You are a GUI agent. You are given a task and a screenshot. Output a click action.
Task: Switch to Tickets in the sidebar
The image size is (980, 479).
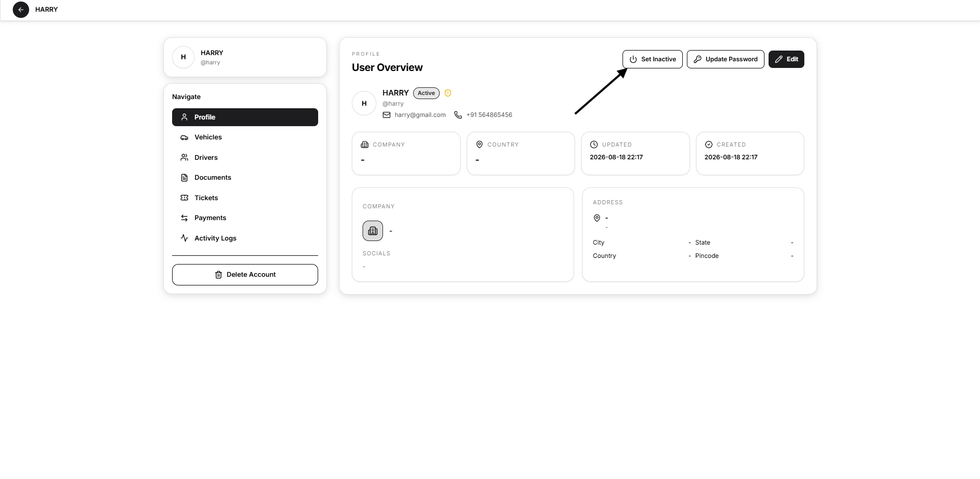(x=245, y=198)
